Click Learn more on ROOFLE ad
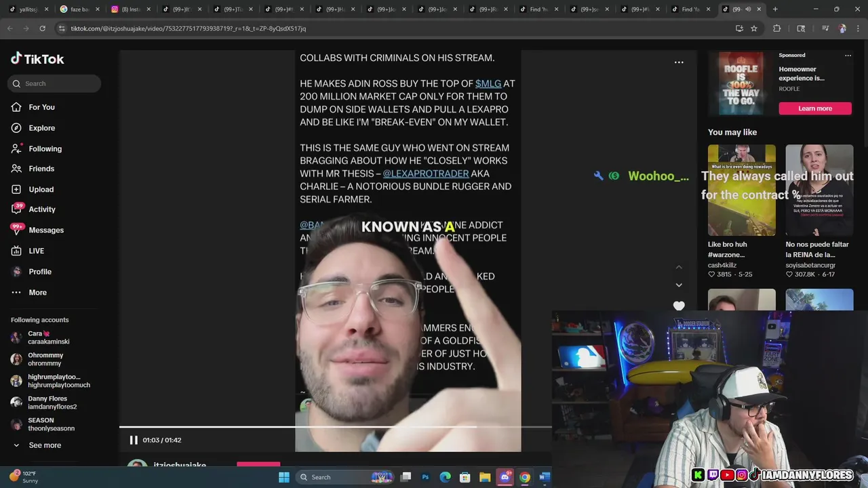This screenshot has width=868, height=488. 815,108
